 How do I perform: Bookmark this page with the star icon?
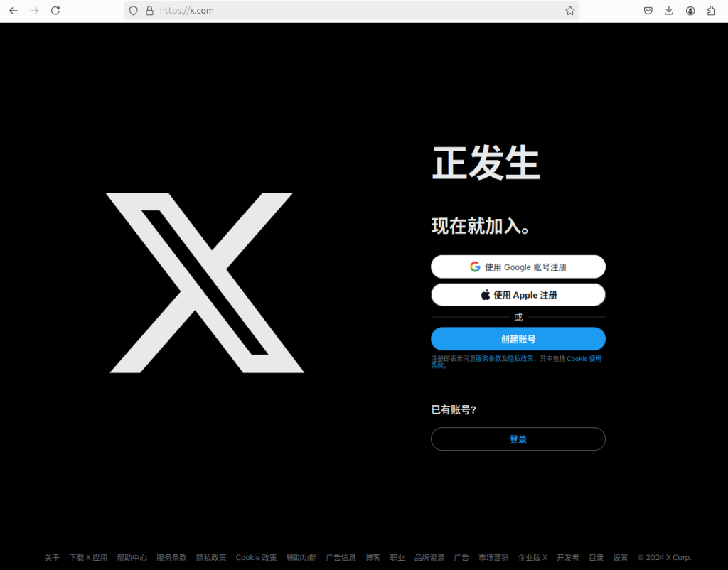[x=569, y=11]
